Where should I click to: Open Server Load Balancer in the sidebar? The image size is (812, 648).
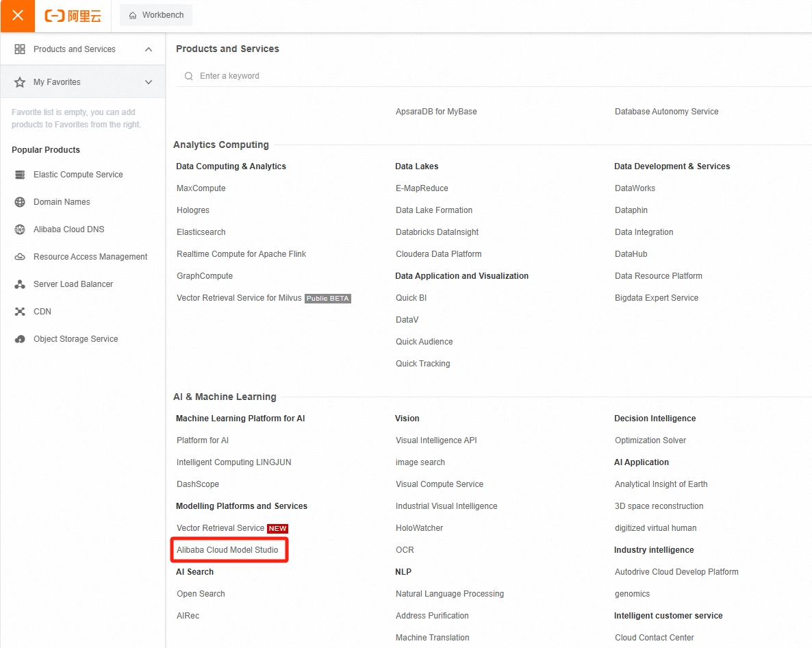[73, 284]
